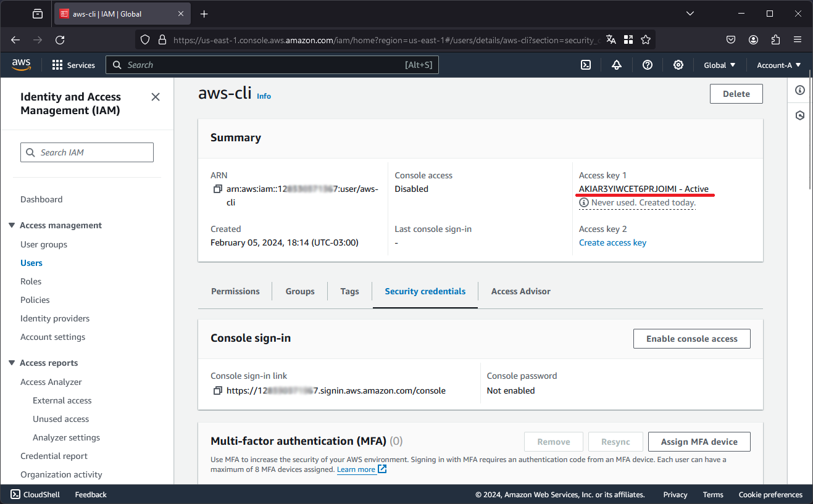
Task: Click the CloudShell icon in footer
Action: click(15, 494)
